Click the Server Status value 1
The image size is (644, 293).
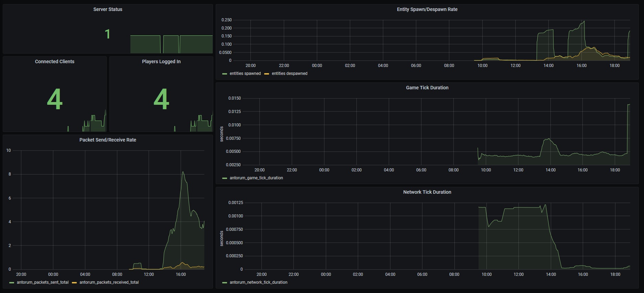tap(107, 34)
